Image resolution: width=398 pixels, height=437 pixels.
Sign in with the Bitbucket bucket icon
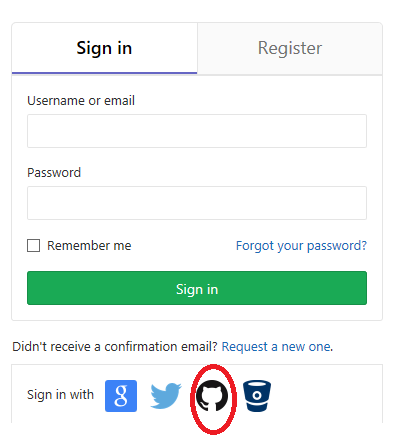tap(257, 396)
